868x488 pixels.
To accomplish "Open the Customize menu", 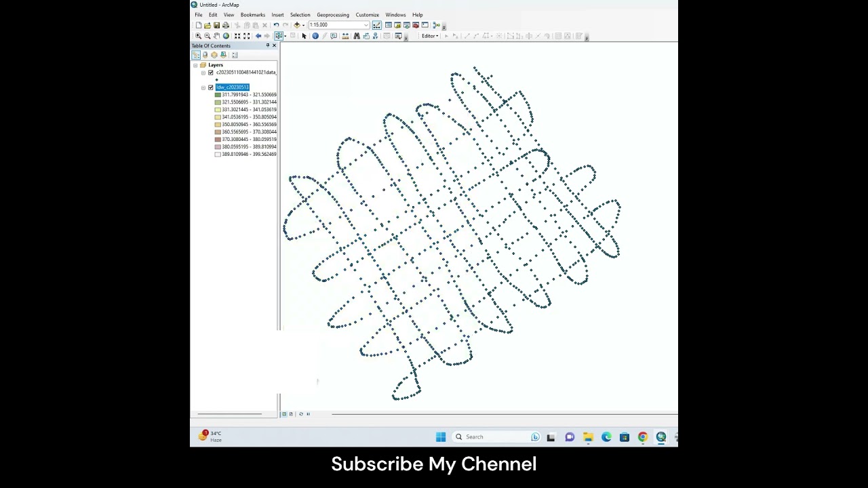I will pos(368,15).
